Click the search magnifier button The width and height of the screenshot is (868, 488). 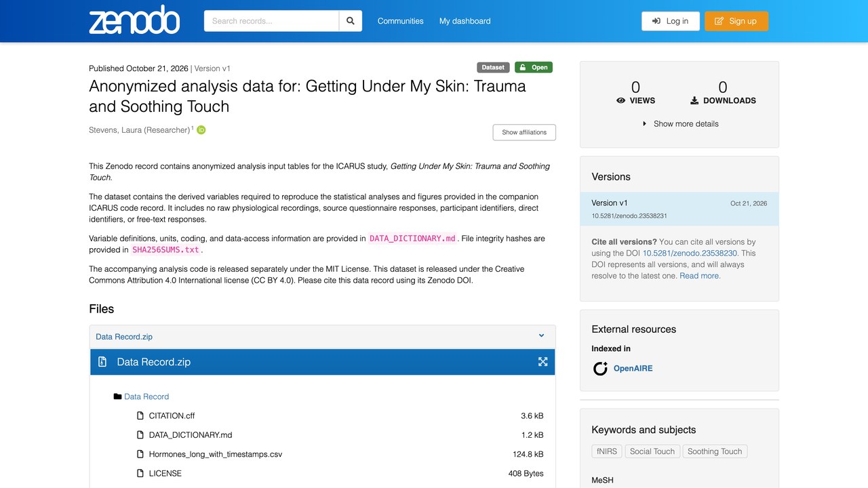[351, 21]
